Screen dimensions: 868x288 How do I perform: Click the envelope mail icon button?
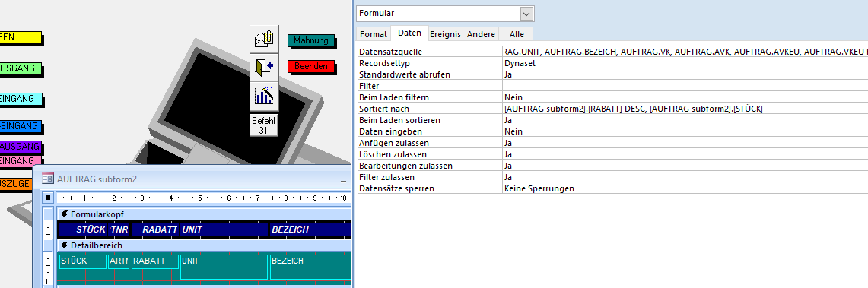tap(264, 40)
